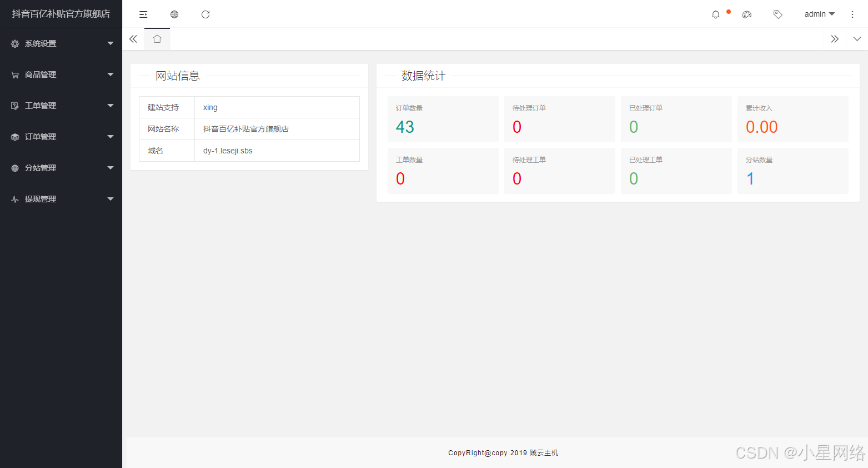Expand the 商品管理 sidebar menu

[x=61, y=74]
